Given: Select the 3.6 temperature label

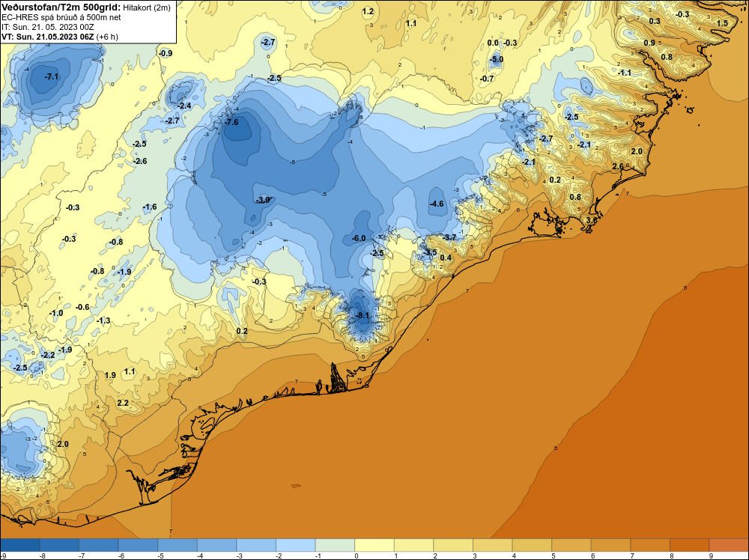Looking at the screenshot, I should coord(592,220).
